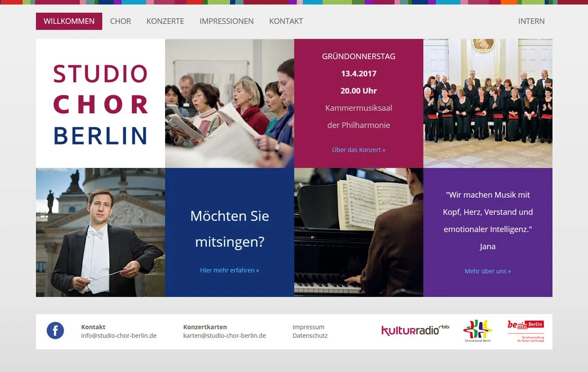Open the be Berlin Senatsverwaltung logo
The image size is (588, 372).
click(x=526, y=331)
